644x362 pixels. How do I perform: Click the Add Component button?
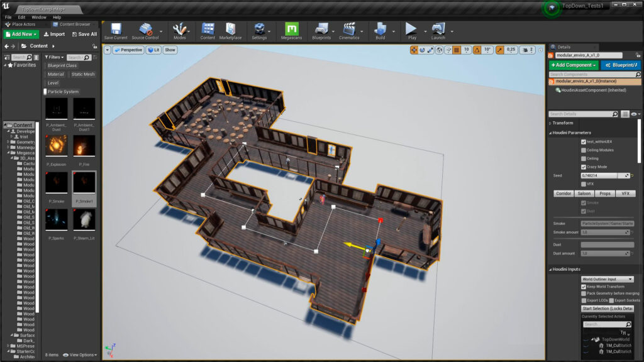pos(574,65)
